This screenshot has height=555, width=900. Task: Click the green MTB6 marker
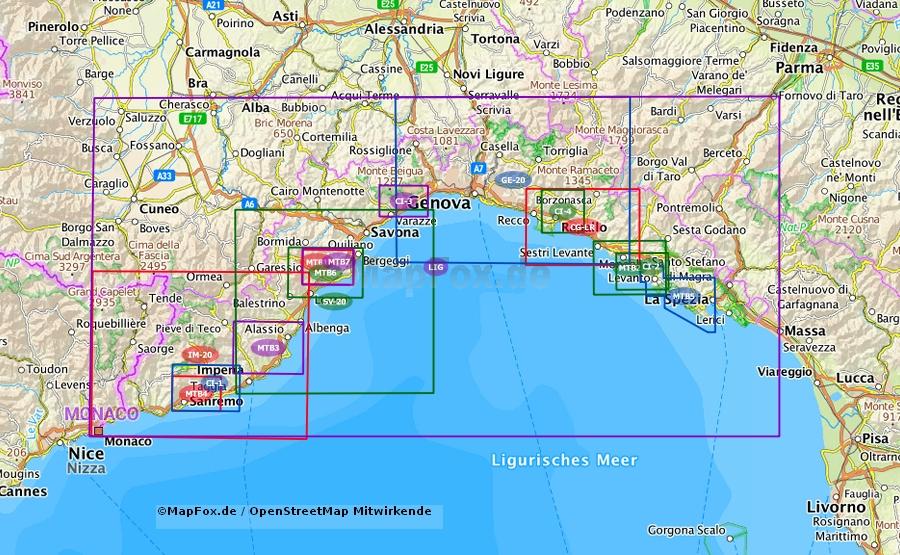tap(325, 272)
